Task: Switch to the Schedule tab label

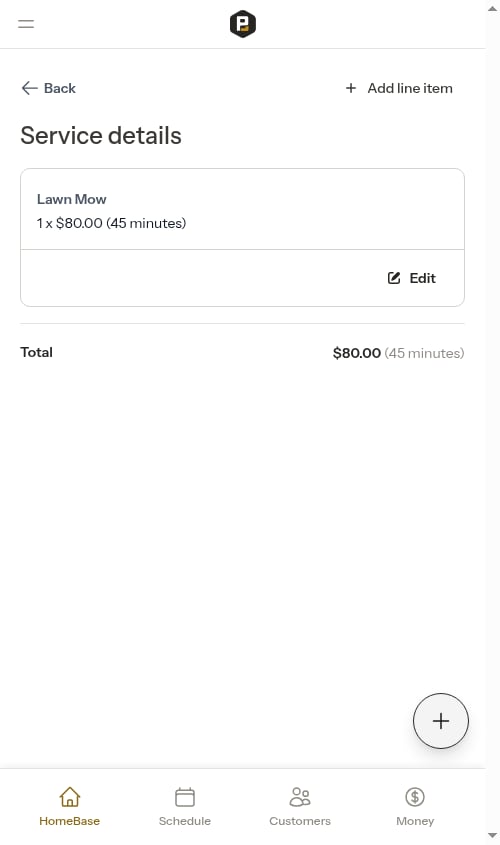Action: pos(185,821)
